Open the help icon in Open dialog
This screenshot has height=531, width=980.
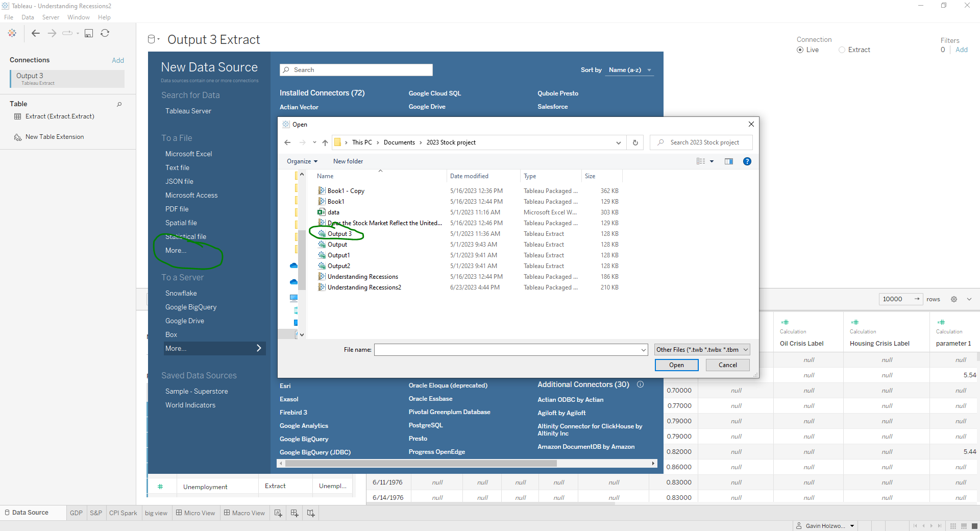(747, 161)
